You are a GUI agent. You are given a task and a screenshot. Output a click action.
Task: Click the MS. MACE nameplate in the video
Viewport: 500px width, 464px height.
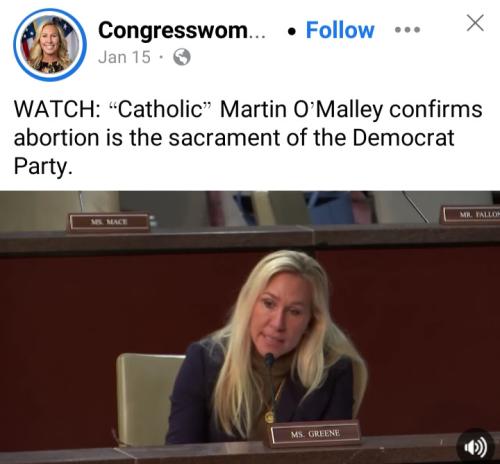point(109,222)
